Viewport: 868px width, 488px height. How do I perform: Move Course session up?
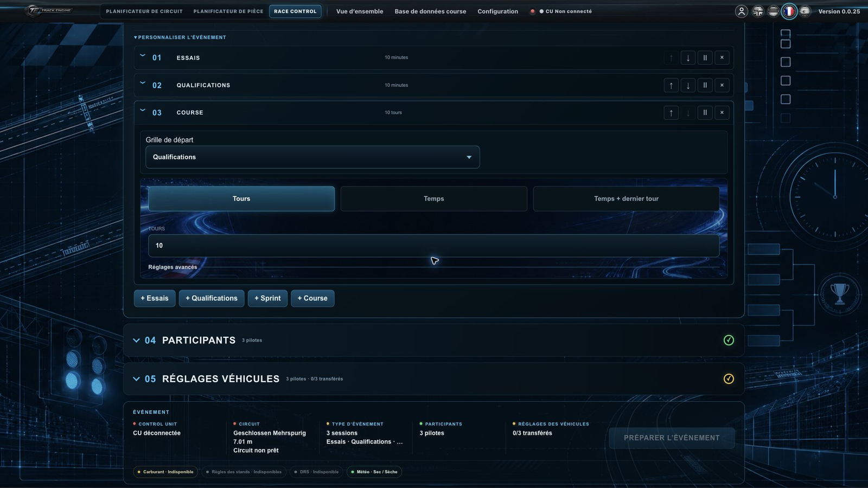pos(671,113)
